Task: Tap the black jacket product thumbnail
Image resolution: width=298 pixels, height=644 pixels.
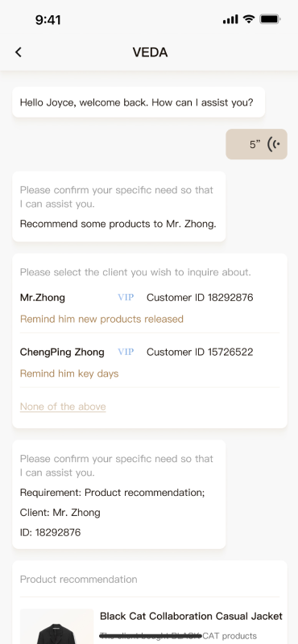Action: 56,626
